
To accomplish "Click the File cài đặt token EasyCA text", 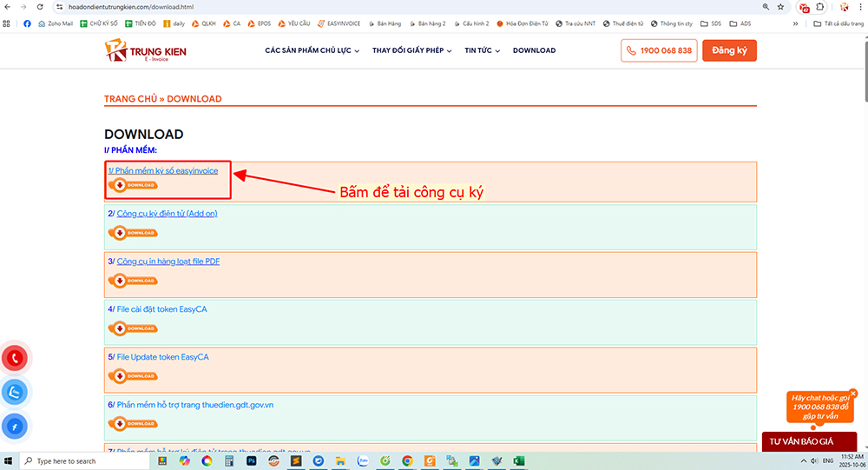I will coord(161,309).
